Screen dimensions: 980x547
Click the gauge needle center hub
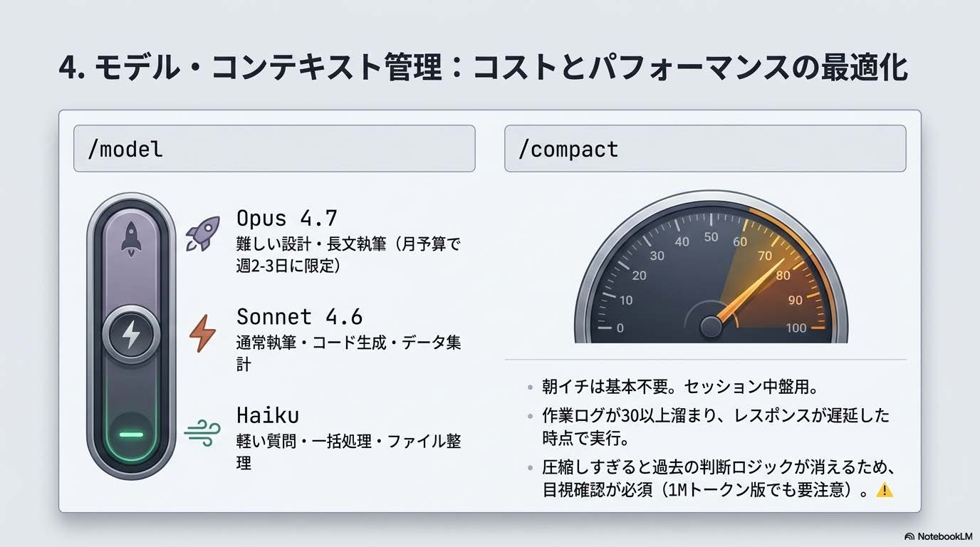click(711, 327)
